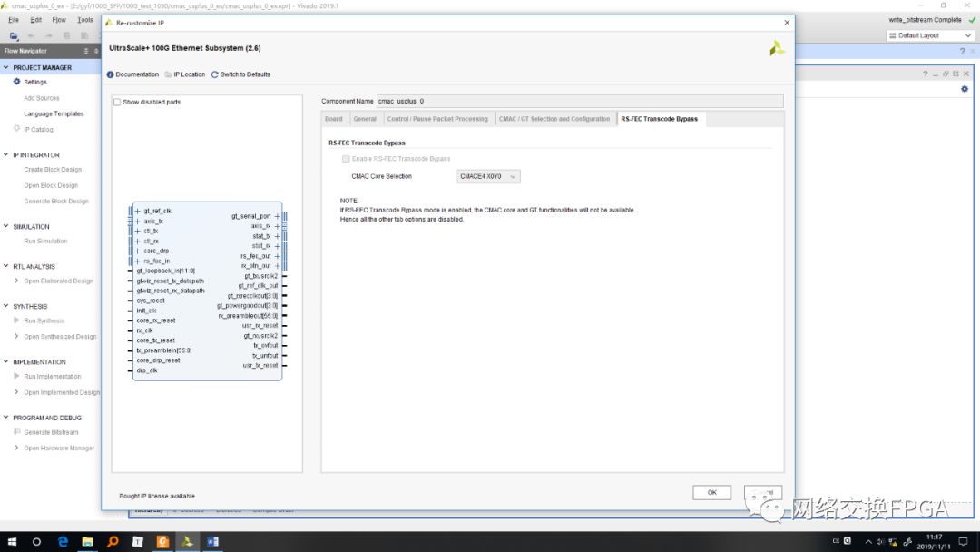Open File Explorer from taskbar
980x552 pixels.
tap(87, 541)
